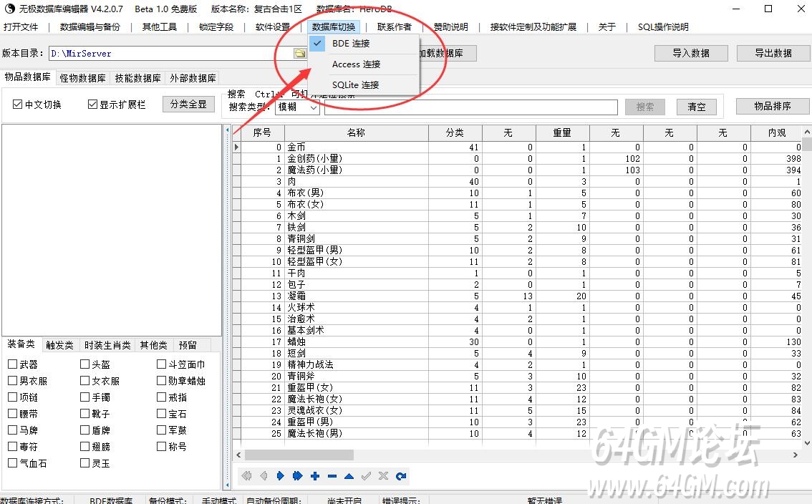Click the 导入数据 button
812x504 pixels.
pos(691,54)
